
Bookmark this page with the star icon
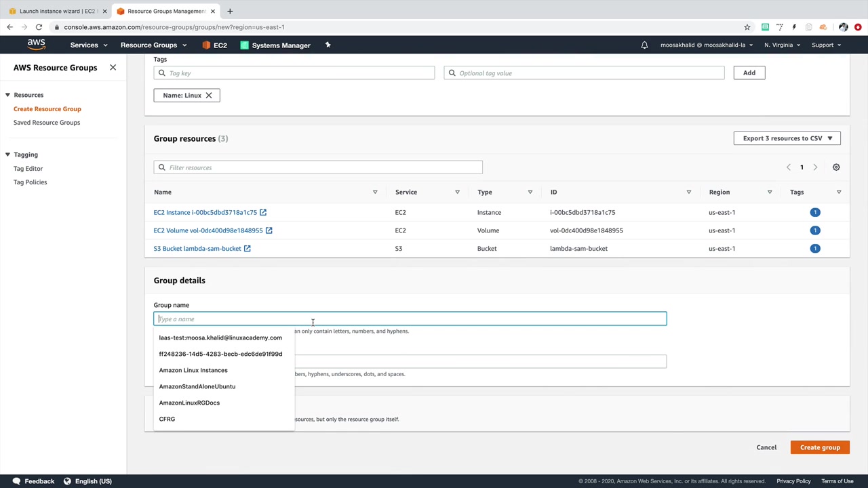[747, 27]
